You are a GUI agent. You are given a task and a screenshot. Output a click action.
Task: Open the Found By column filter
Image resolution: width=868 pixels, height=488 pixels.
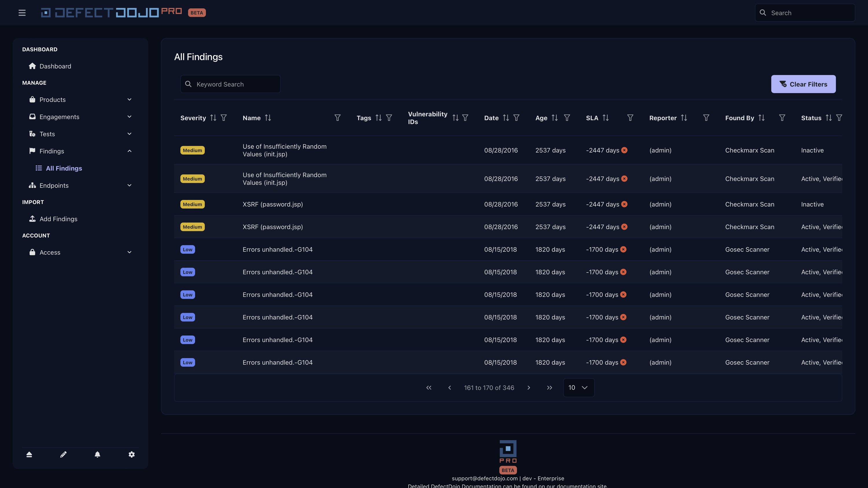(782, 118)
